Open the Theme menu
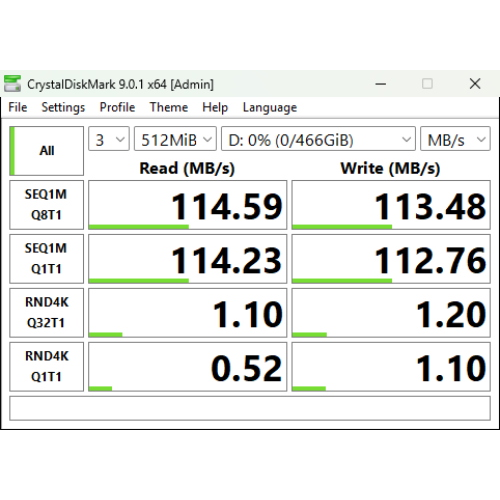This screenshot has width=500, height=500. coord(169,107)
